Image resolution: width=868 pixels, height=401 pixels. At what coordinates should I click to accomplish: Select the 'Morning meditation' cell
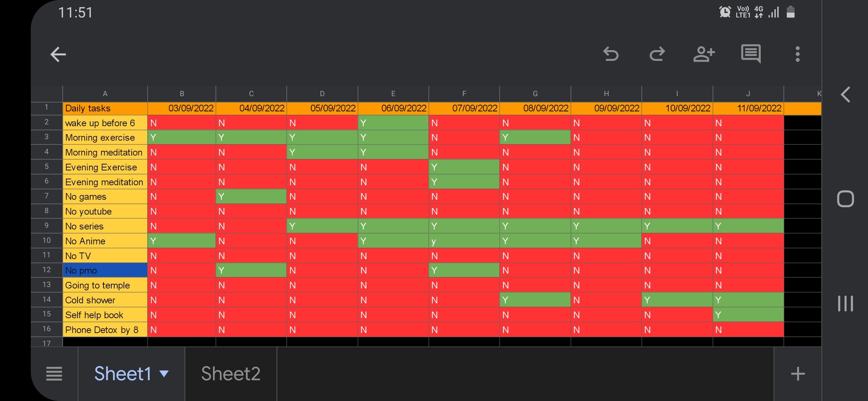pyautogui.click(x=105, y=152)
